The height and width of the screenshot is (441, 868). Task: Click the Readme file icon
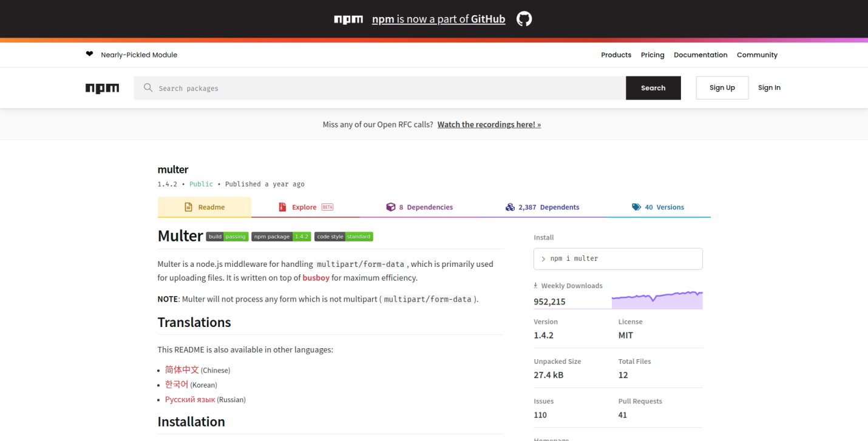188,207
